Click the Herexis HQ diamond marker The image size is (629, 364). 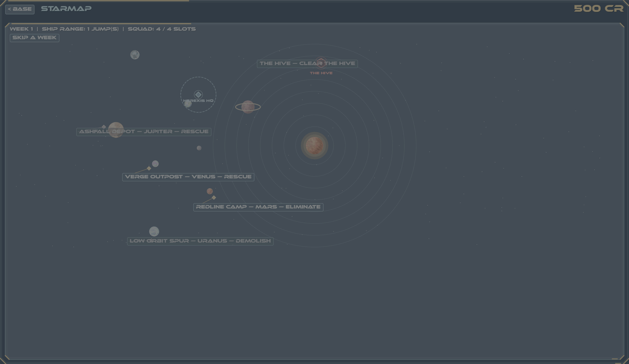[x=198, y=95]
